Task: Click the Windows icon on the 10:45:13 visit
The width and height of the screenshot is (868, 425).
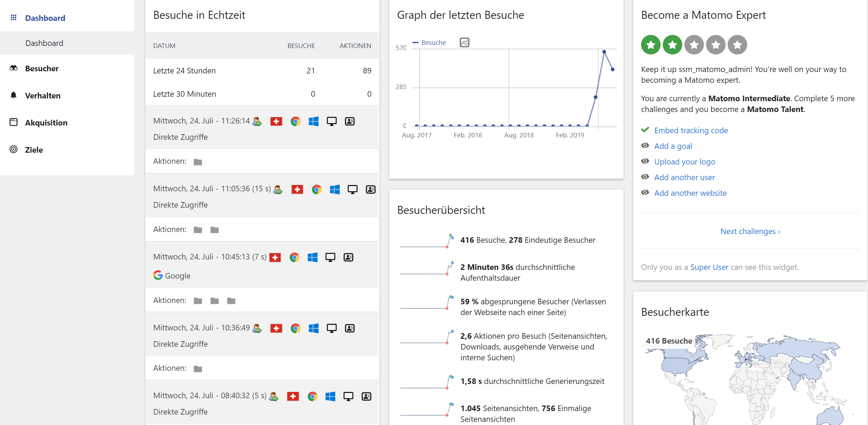Action: coord(312,257)
